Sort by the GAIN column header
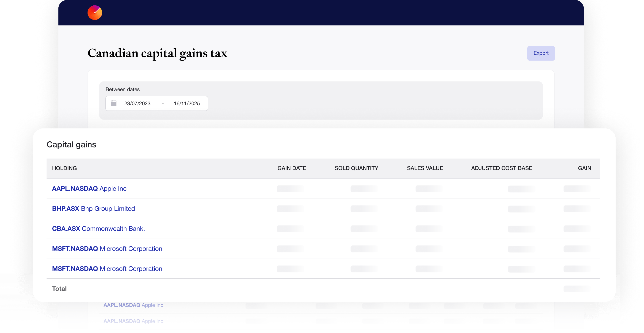 coord(584,168)
